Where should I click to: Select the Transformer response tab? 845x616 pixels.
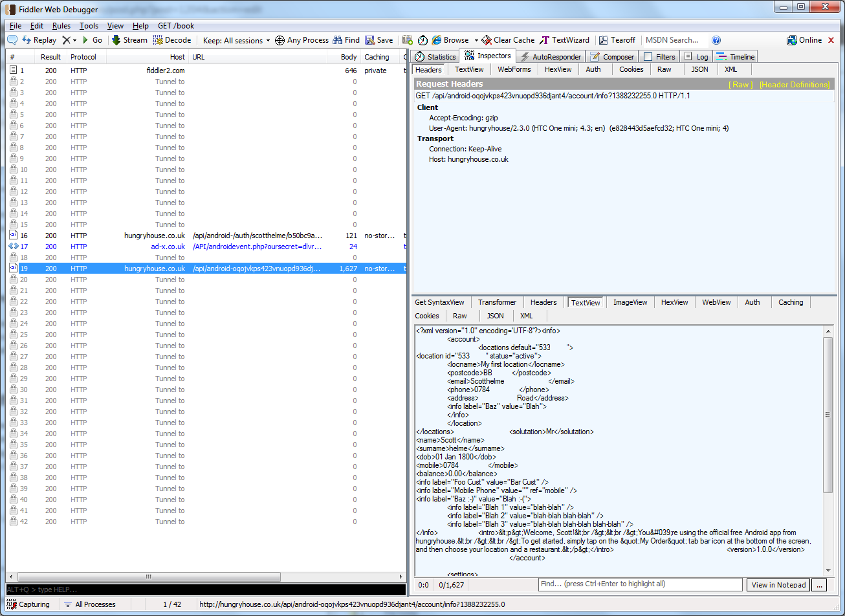pyautogui.click(x=497, y=302)
